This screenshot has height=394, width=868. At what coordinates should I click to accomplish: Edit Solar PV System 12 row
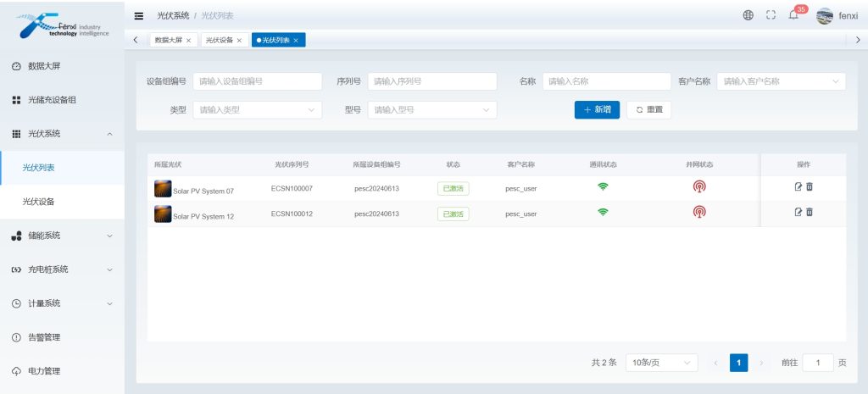pyautogui.click(x=798, y=213)
